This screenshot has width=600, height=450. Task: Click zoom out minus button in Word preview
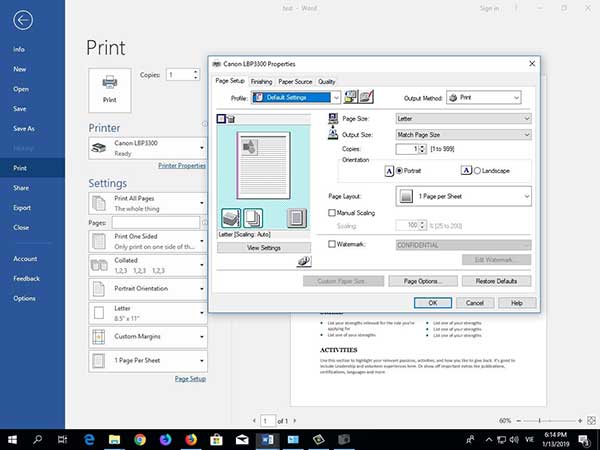pos(518,421)
